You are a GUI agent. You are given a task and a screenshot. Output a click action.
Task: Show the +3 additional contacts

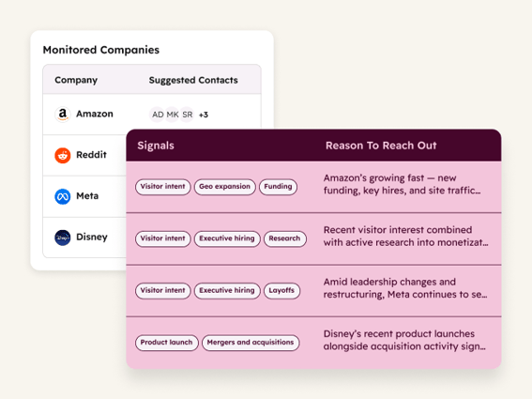(204, 115)
